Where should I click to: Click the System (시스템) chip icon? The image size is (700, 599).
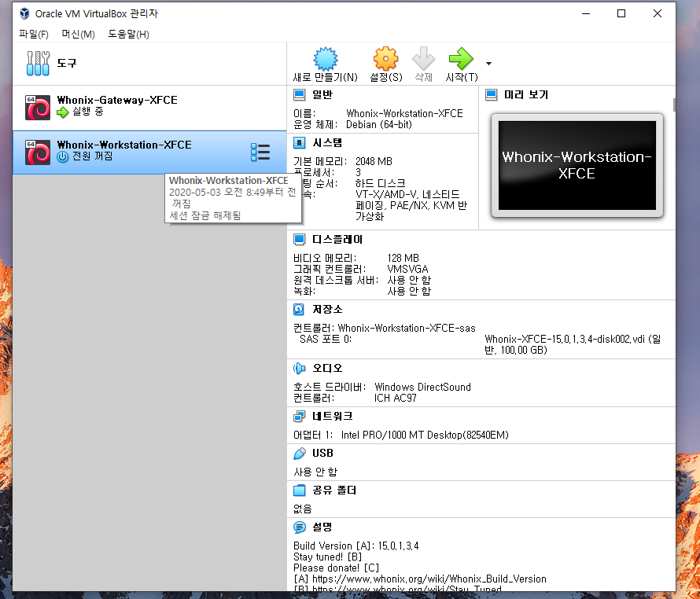point(299,143)
